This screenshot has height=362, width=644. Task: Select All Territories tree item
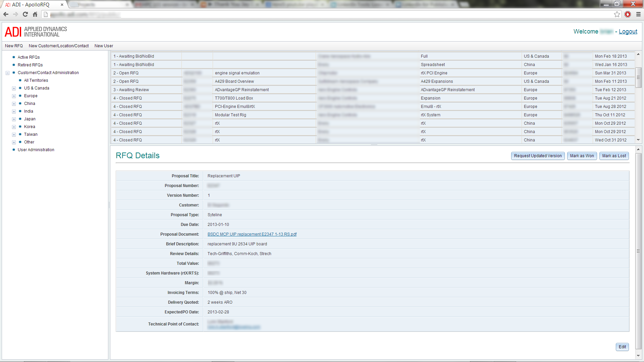click(x=36, y=80)
